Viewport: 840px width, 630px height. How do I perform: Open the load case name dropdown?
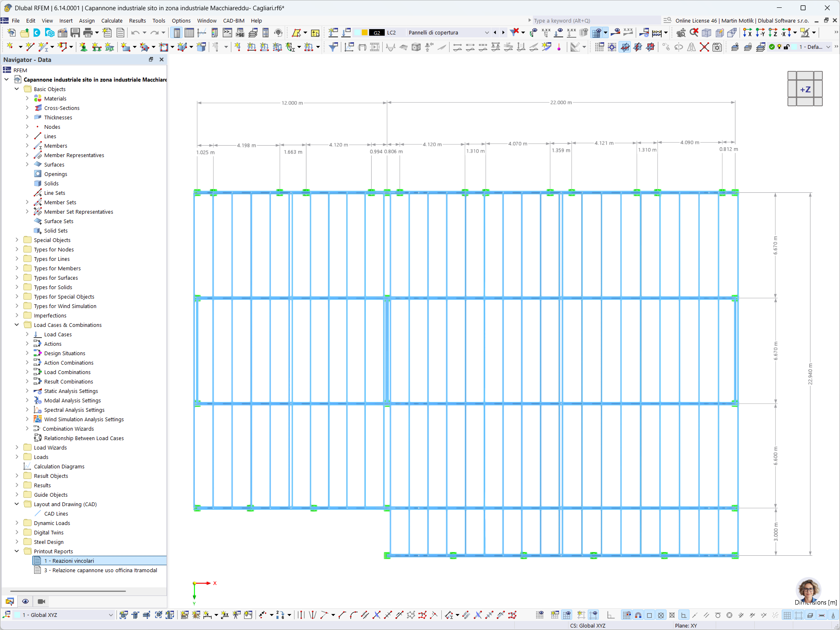point(486,33)
